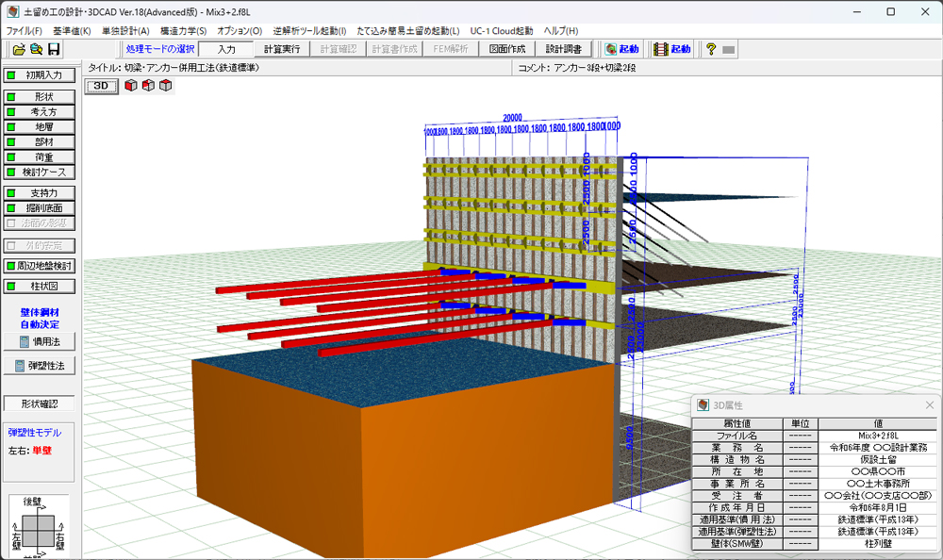Select the second red cube view icon
Screen dimensions: 943x560
pos(148,86)
